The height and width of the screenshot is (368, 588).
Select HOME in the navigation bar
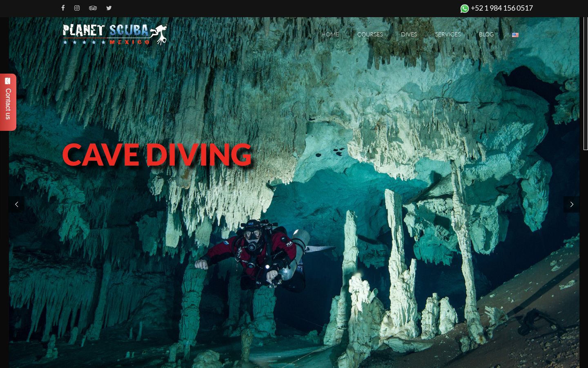click(x=330, y=34)
